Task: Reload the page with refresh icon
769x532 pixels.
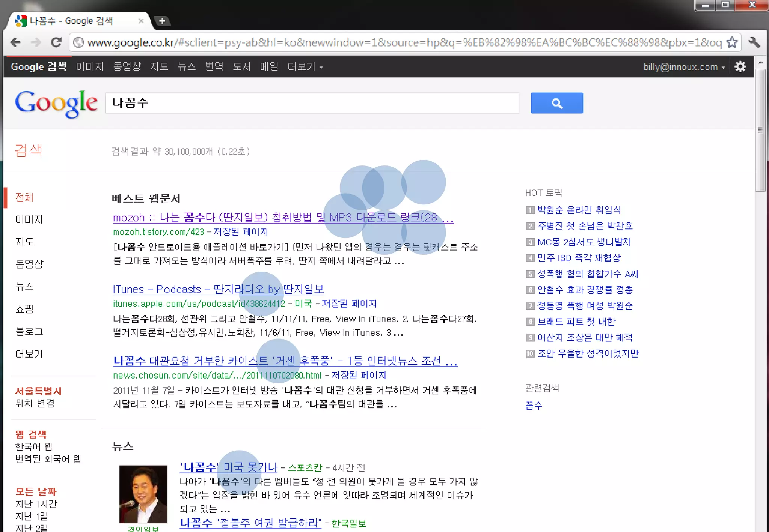Action: click(x=56, y=42)
